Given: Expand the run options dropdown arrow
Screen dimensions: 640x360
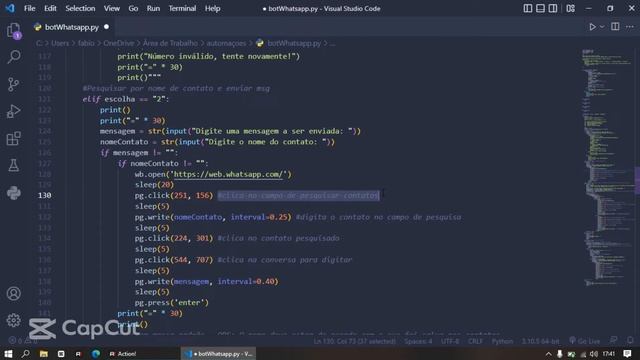Looking at the screenshot, I should [x=602, y=27].
